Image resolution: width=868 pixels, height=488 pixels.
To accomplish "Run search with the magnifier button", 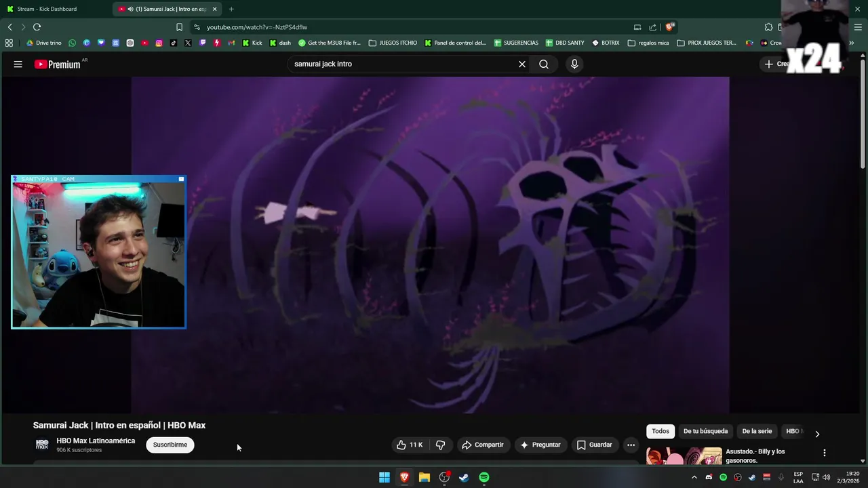I will [544, 64].
